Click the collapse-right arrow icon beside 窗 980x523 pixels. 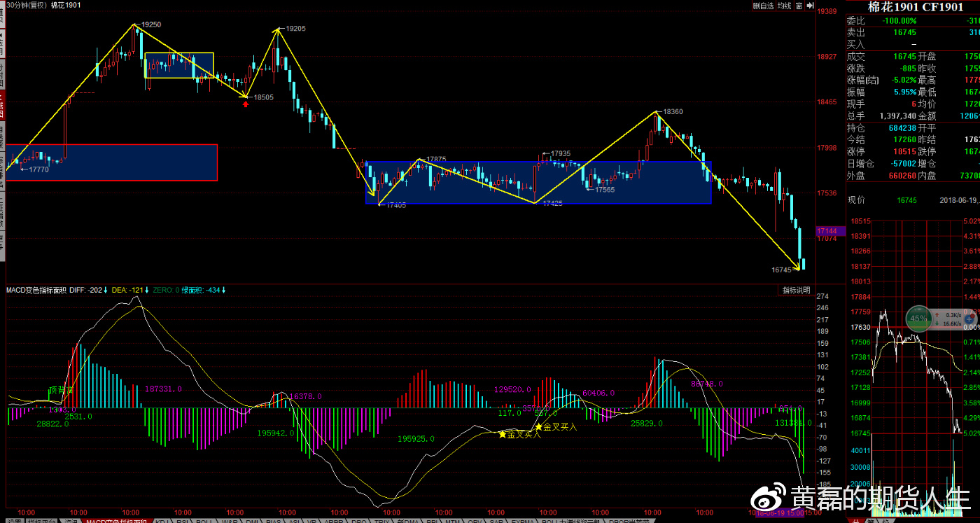809,6
